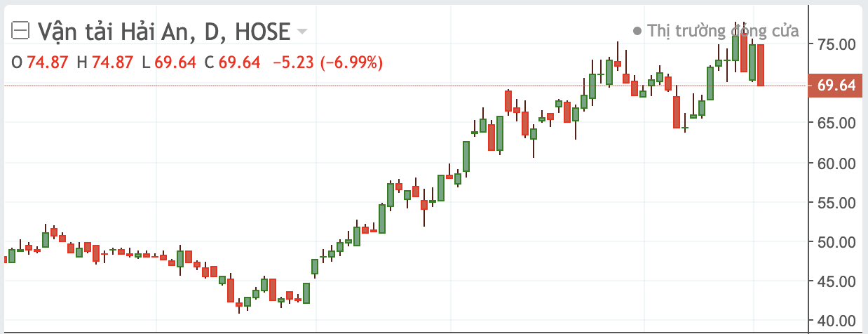Click the 40.00 price axis label
Image resolution: width=868 pixels, height=334 pixels.
(836, 321)
